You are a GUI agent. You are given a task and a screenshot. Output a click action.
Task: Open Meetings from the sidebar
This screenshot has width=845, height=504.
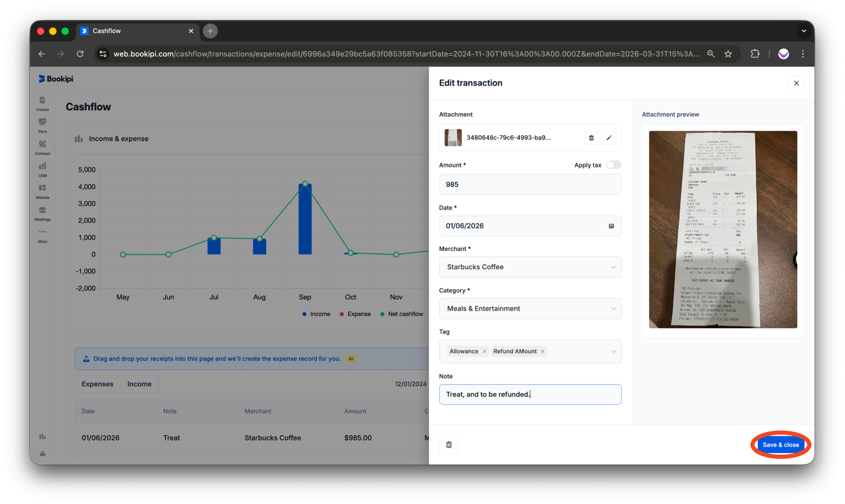[x=43, y=213]
